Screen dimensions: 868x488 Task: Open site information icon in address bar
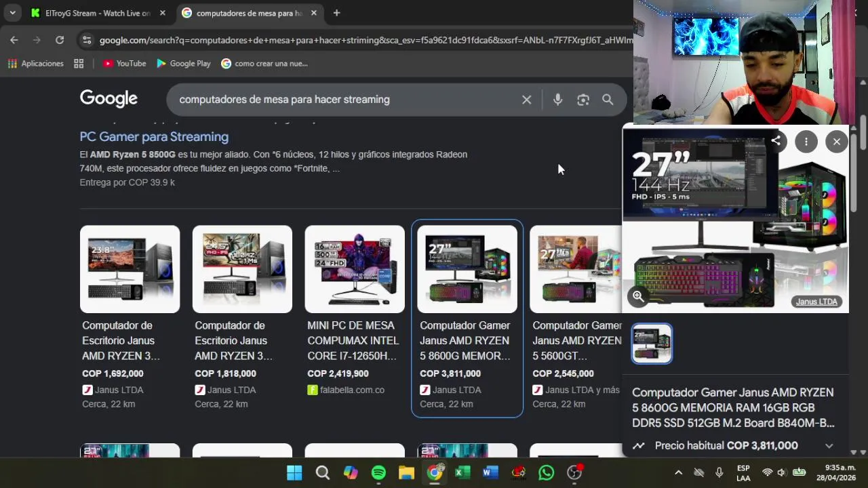coord(86,40)
